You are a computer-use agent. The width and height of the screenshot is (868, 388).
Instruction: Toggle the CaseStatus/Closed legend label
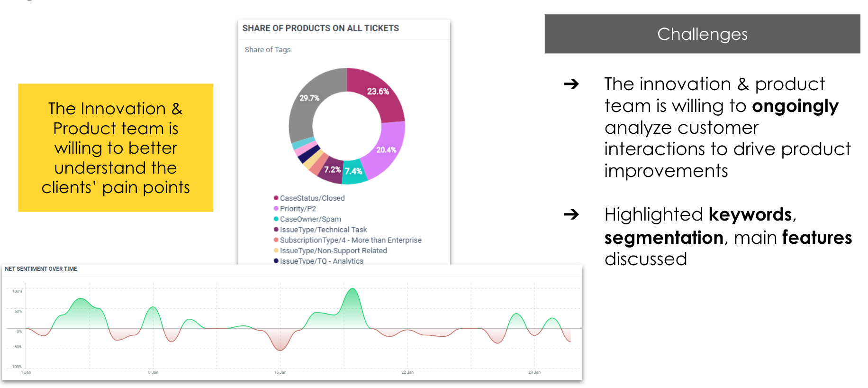[312, 198]
